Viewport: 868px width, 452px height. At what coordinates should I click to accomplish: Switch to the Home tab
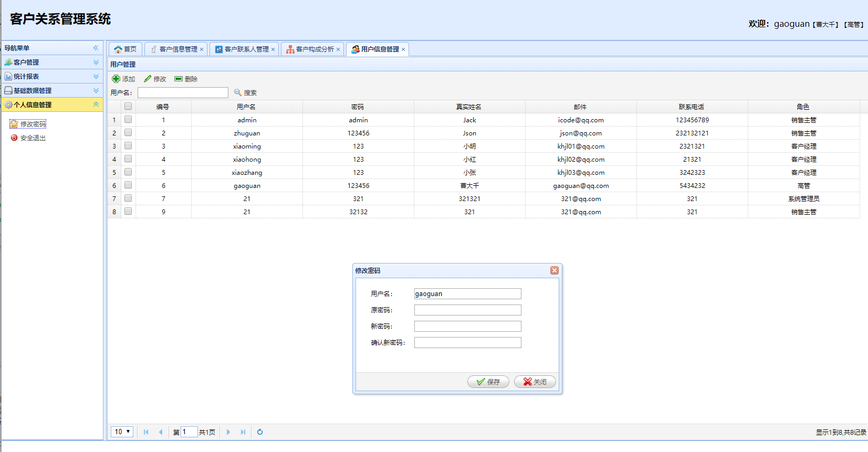tap(125, 49)
